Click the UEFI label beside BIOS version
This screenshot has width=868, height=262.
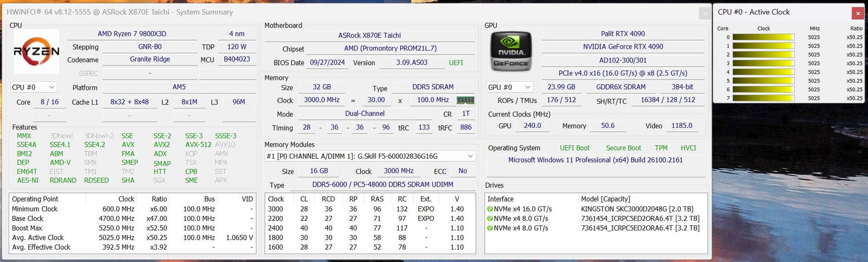coord(456,63)
